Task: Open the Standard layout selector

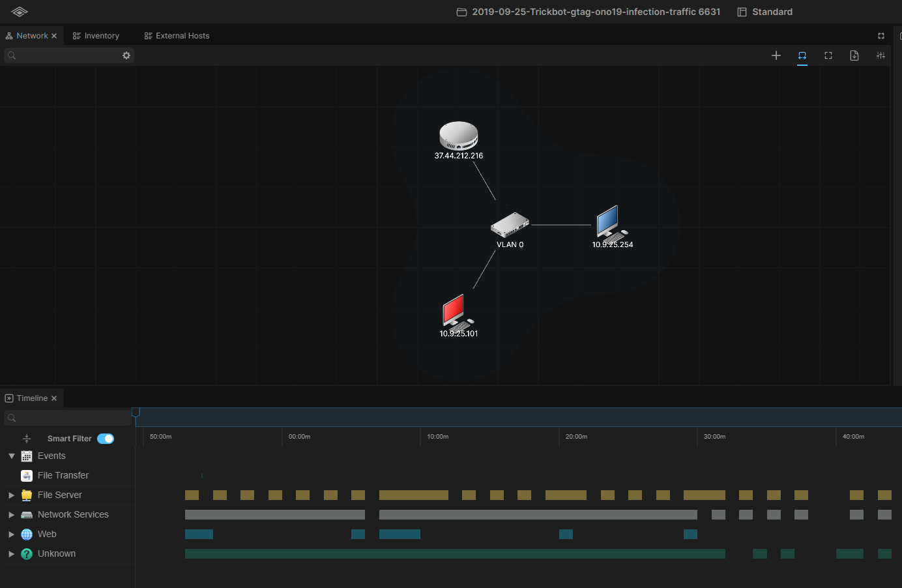Action: coord(765,12)
